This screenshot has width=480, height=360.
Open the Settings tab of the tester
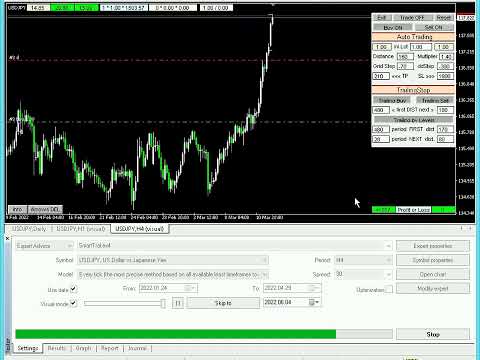28,348
